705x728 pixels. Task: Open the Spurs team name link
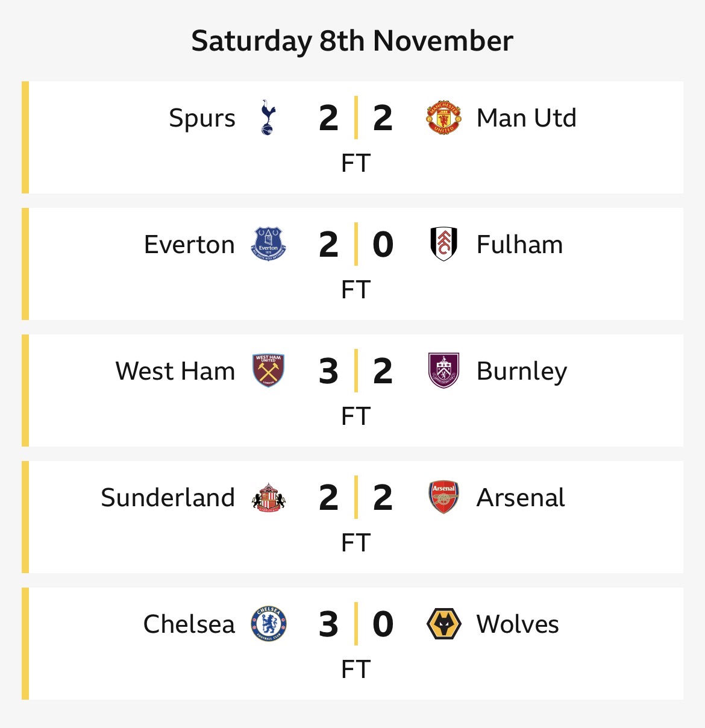pos(202,118)
